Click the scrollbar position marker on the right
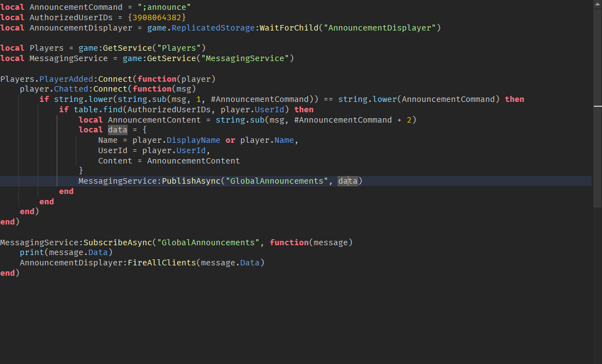The width and height of the screenshot is (602, 364). pos(598,106)
